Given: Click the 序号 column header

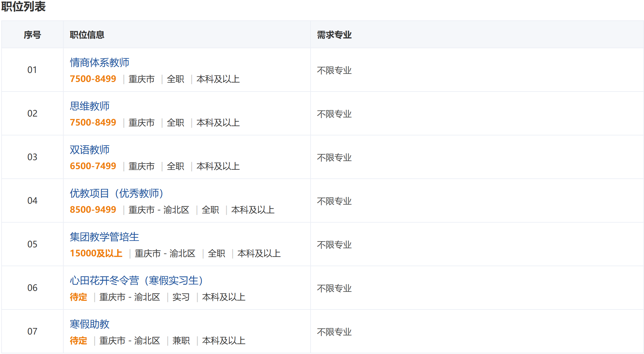Looking at the screenshot, I should pyautogui.click(x=32, y=35).
